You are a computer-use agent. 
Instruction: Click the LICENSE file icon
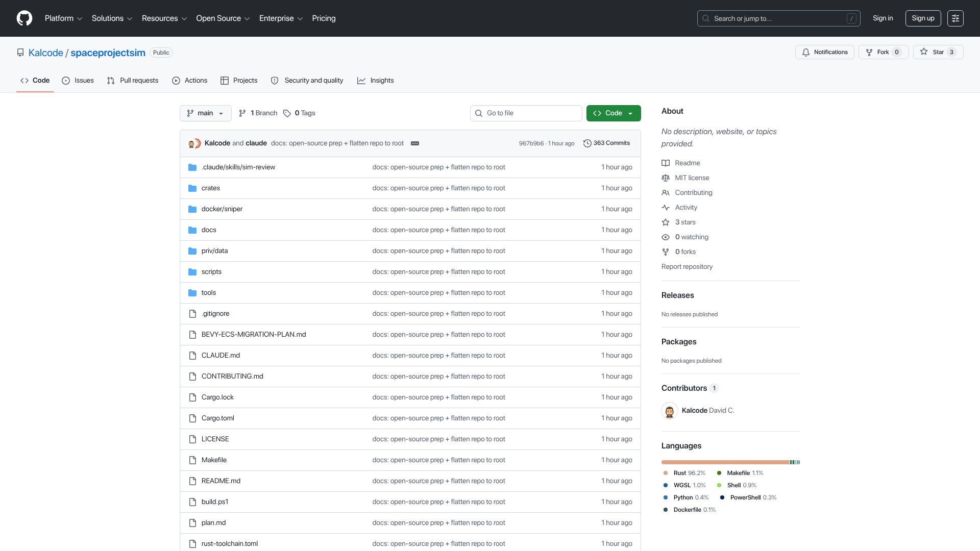coord(192,439)
